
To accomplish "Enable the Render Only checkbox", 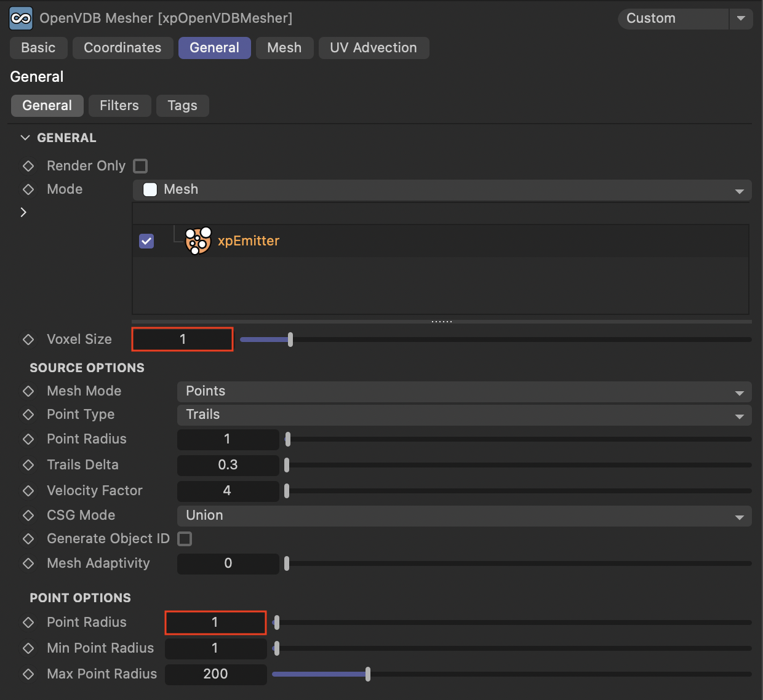I will pyautogui.click(x=140, y=166).
